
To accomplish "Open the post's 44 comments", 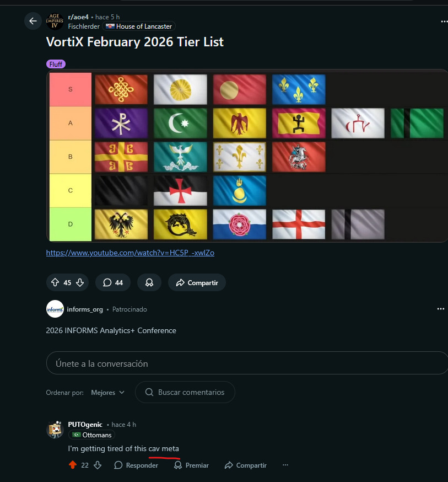I will (x=112, y=282).
